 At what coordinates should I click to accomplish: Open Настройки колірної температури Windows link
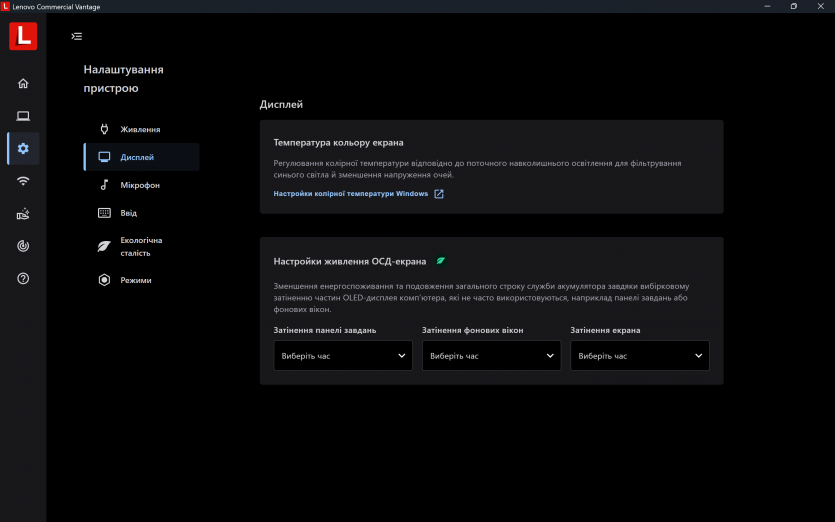[x=351, y=194]
